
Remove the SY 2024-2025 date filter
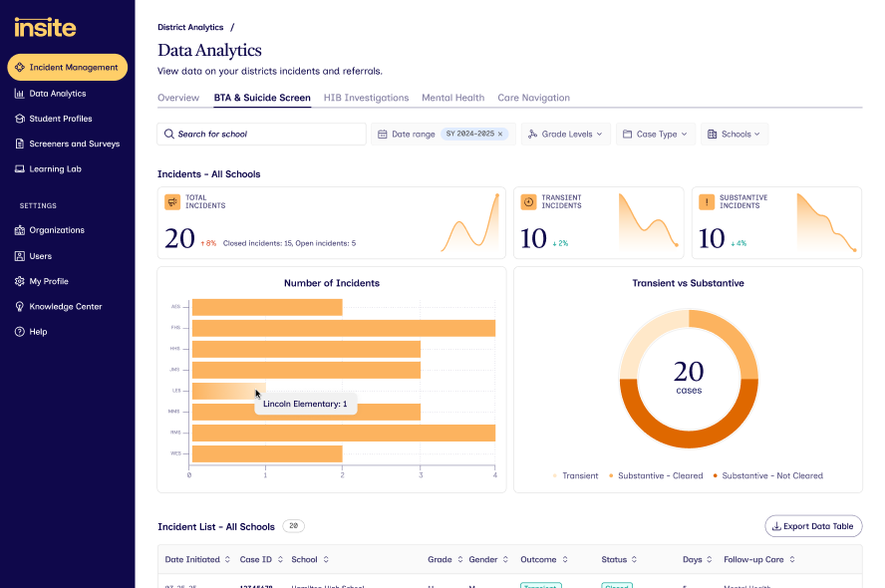500,135
